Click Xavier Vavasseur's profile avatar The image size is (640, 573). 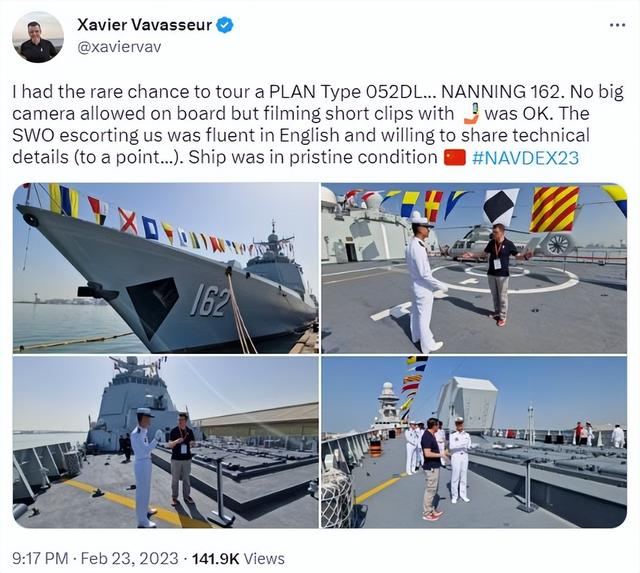pos(38,37)
